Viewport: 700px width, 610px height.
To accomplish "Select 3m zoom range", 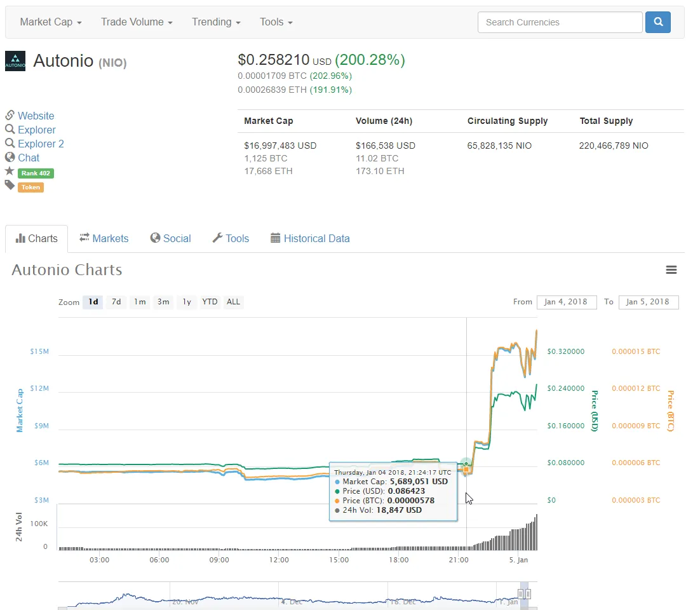I will [x=163, y=302].
